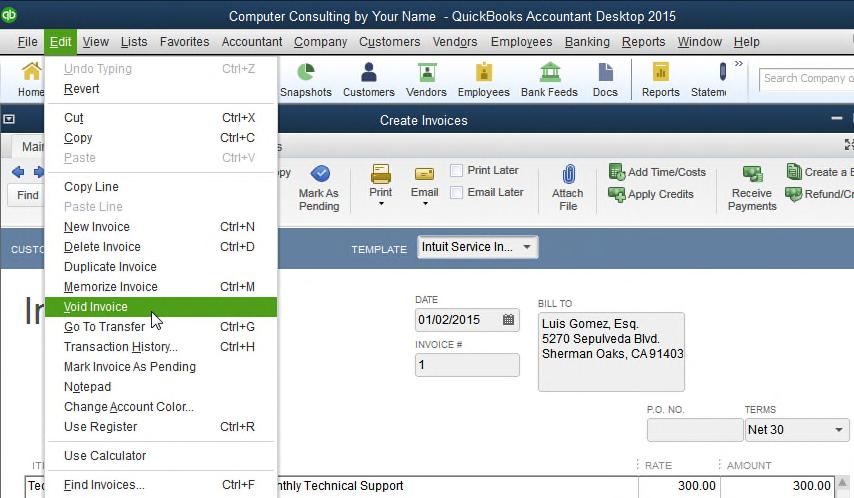Open Docs icon in icon bar
This screenshot has height=498, width=854.
click(x=605, y=80)
